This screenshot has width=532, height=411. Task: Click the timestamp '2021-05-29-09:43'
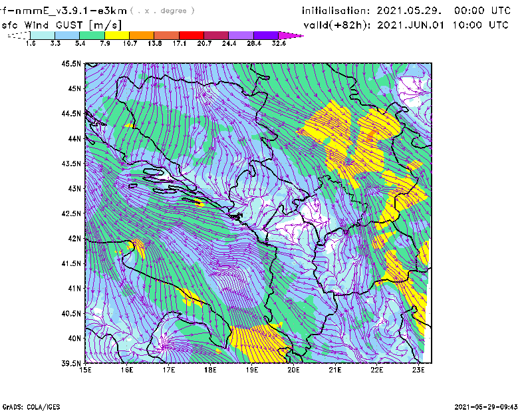[x=486, y=407]
